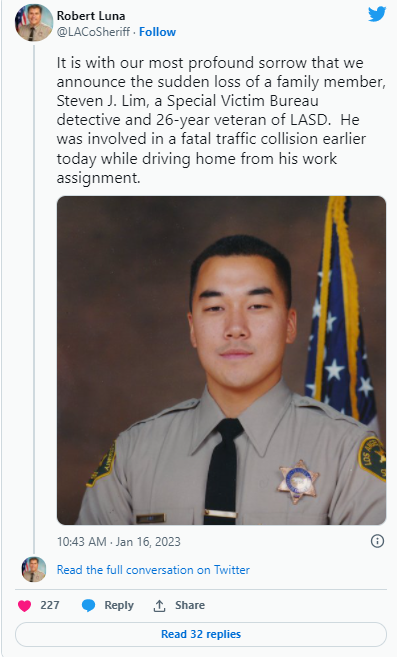Click the American flag in the photo
The width and height of the screenshot is (397, 657).
[342, 310]
